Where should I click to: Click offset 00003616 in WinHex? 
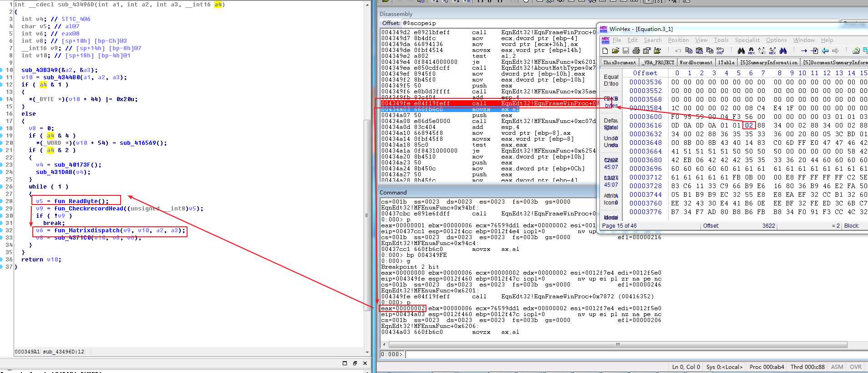tap(645, 125)
